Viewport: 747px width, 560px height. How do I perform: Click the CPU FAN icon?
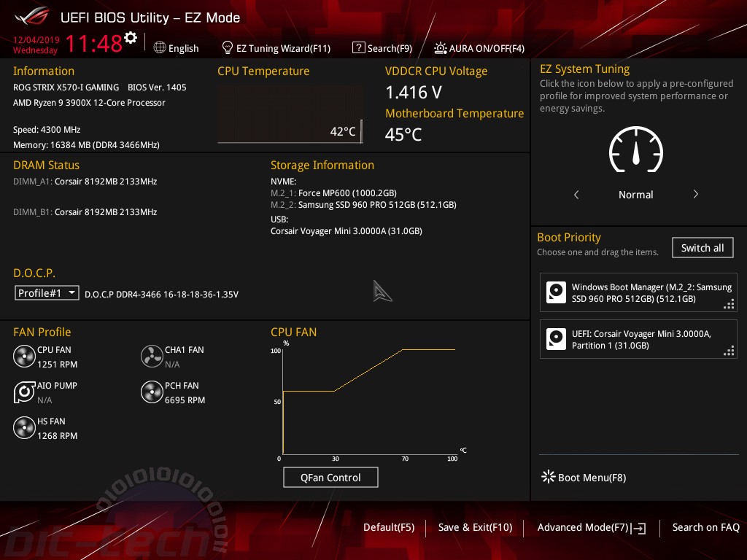coord(24,357)
